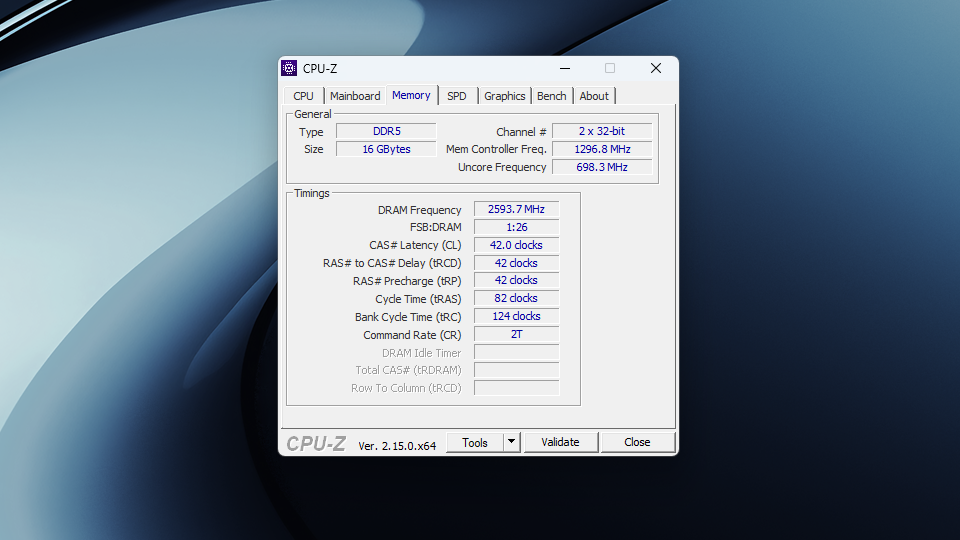Click the 16 GBytes Size field

(386, 149)
